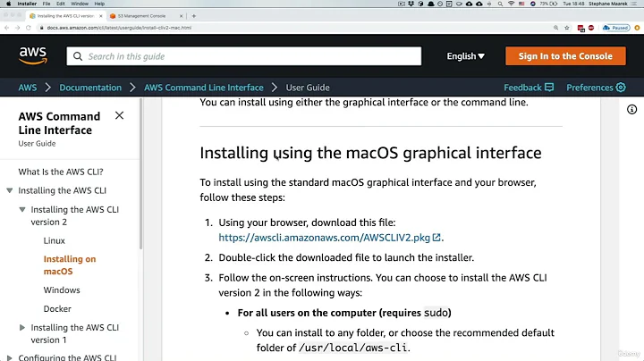Click the battery status icon in the menu bar
The width and height of the screenshot is (644, 361).
549,4
